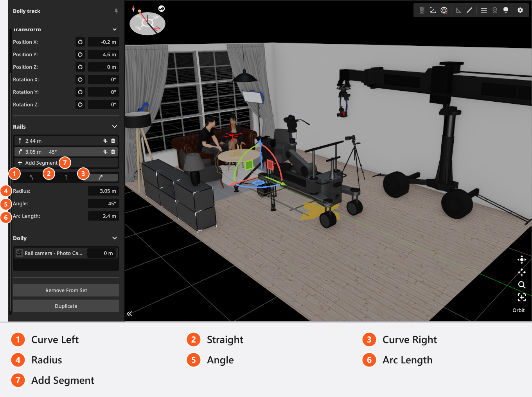Select the 3.05 m 45° curved rail row
Screen dimensions: 532x397
click(66, 152)
